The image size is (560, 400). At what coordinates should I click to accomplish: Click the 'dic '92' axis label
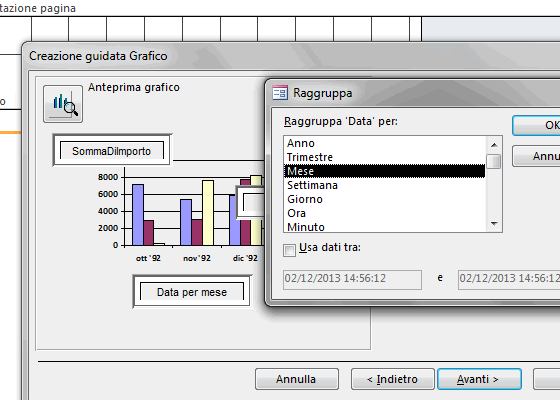point(245,258)
